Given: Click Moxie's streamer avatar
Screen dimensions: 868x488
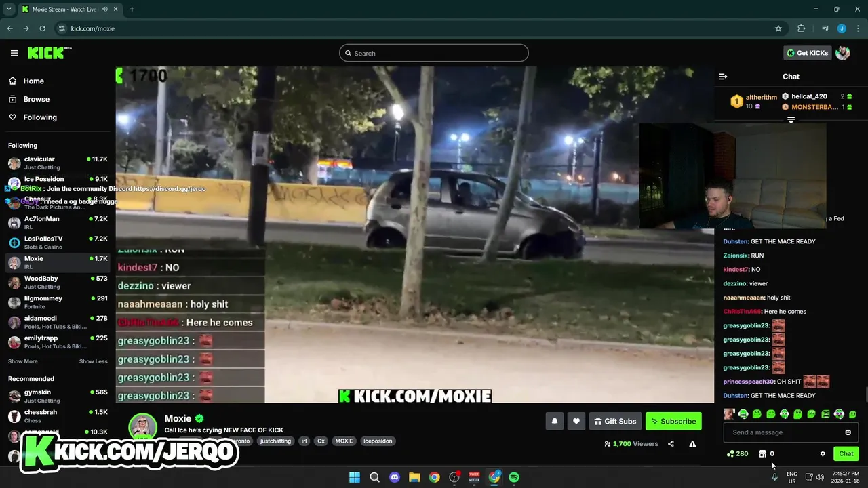Looking at the screenshot, I should (142, 427).
